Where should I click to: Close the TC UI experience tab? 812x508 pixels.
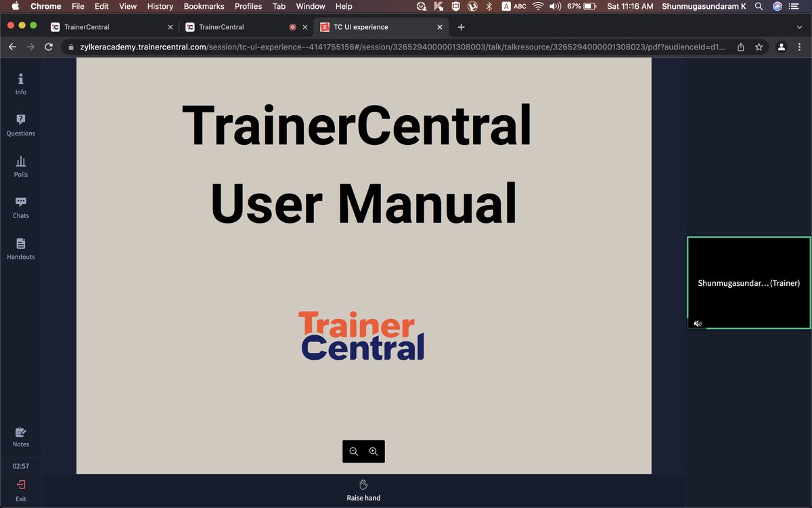(440, 27)
